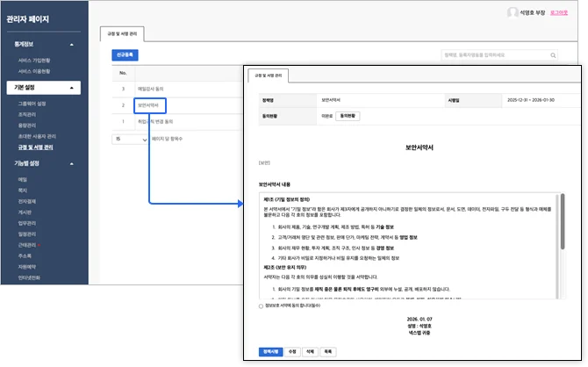The image size is (588, 367).
Task: Collapse the 통계정보 section arrow
Action: point(72,44)
